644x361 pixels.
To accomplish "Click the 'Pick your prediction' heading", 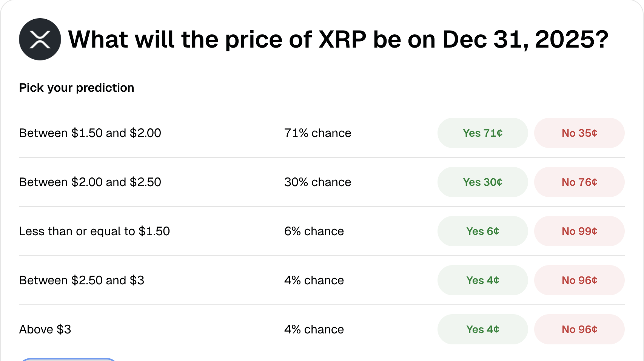I will coord(76,88).
